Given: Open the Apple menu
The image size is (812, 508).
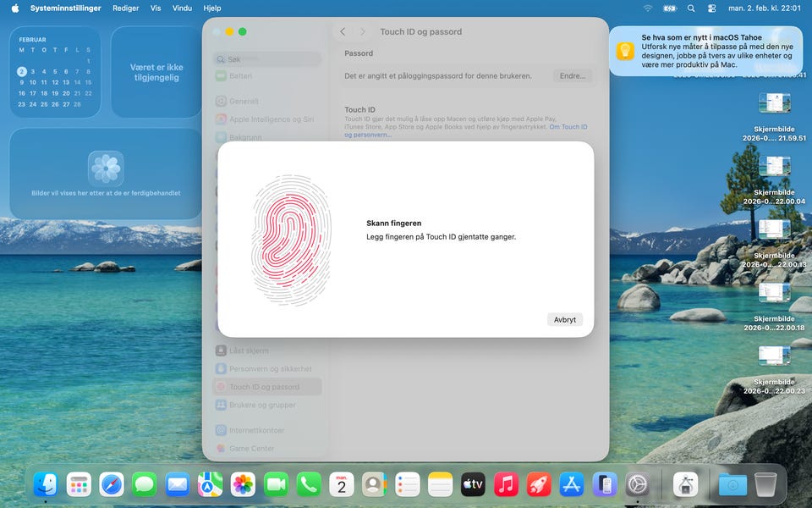Looking at the screenshot, I should (x=14, y=8).
